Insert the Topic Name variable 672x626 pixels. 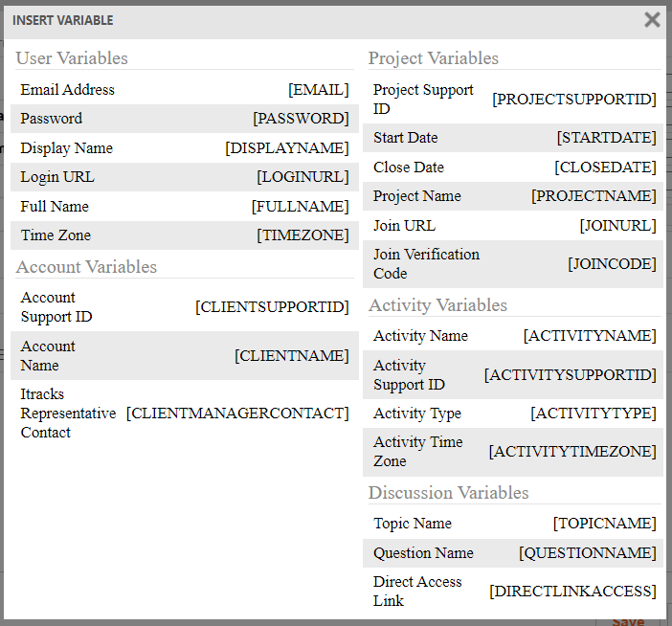point(513,524)
